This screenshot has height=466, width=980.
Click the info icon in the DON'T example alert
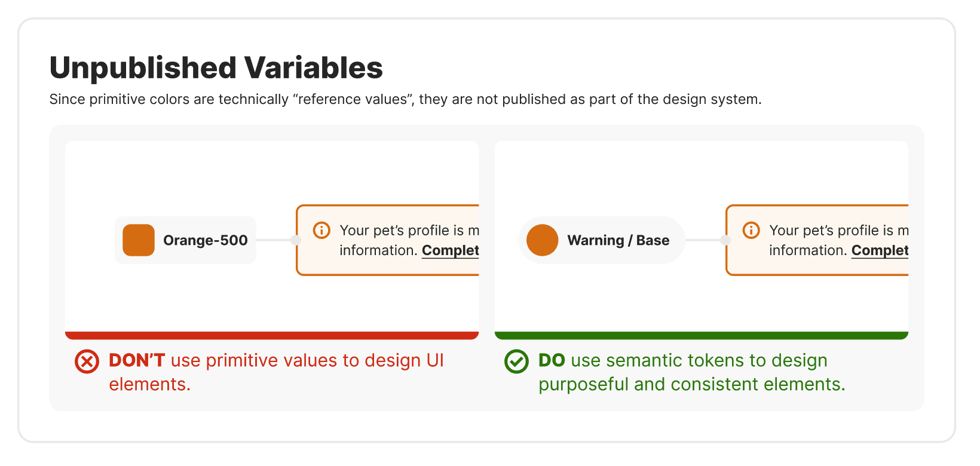click(x=321, y=230)
